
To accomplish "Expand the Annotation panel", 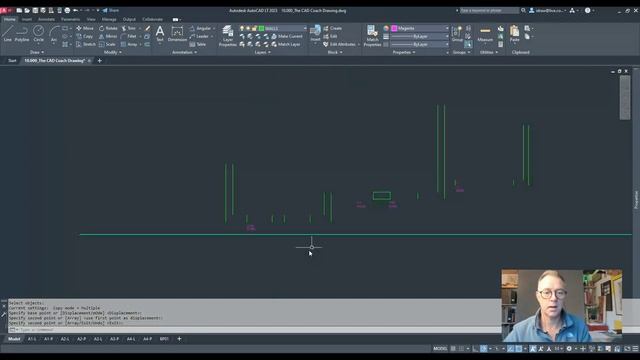I will click(184, 52).
